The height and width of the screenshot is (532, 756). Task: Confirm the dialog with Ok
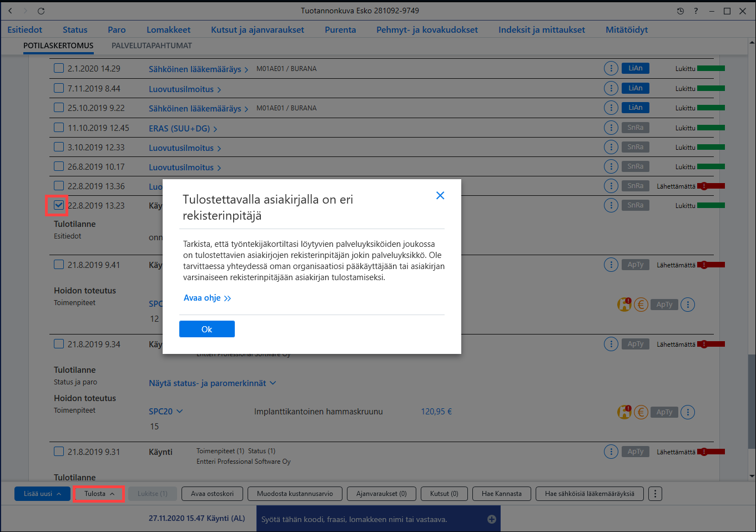pos(207,329)
